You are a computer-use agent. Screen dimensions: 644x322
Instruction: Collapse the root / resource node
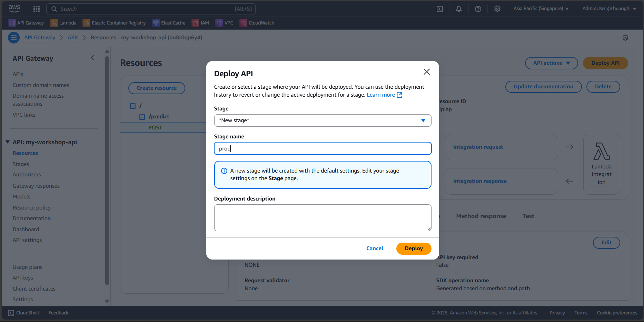(133, 106)
